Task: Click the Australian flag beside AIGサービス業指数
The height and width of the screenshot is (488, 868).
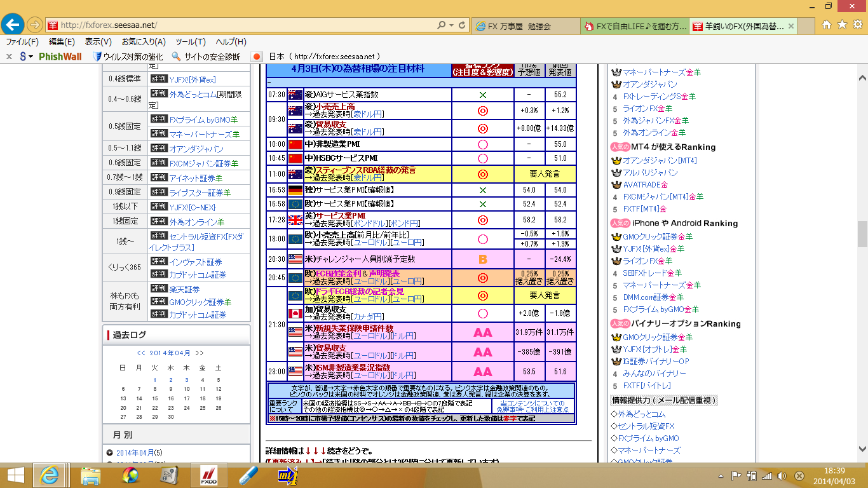Action: point(295,95)
